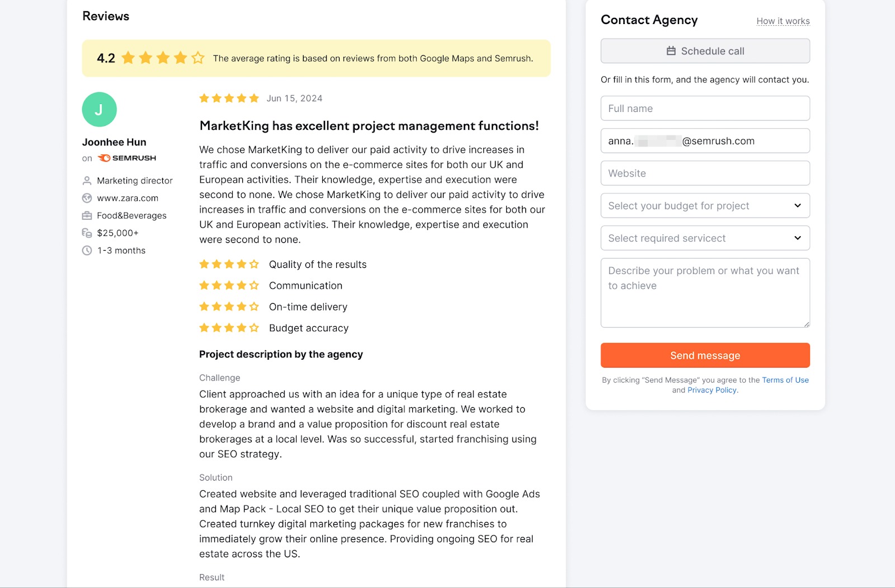Expand the required service dropdown
This screenshot has height=588, width=895.
[x=704, y=238]
